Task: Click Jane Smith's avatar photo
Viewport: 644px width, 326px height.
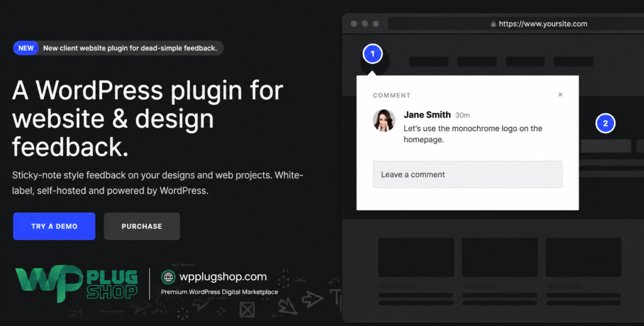Action: point(384,120)
